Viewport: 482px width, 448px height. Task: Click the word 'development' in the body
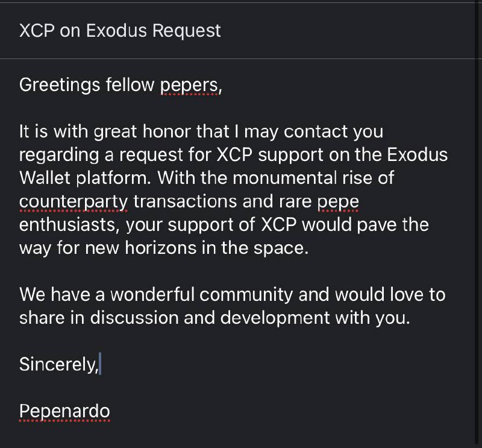tap(275, 318)
